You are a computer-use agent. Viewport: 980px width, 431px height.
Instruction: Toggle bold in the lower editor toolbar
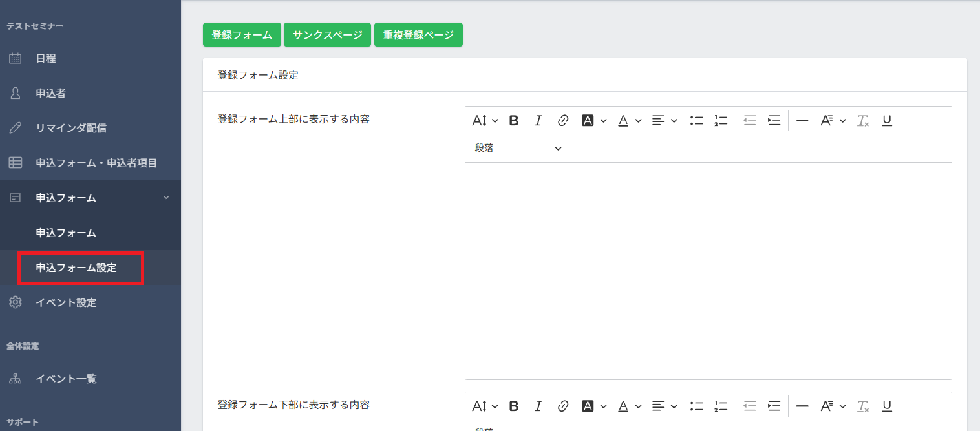514,406
